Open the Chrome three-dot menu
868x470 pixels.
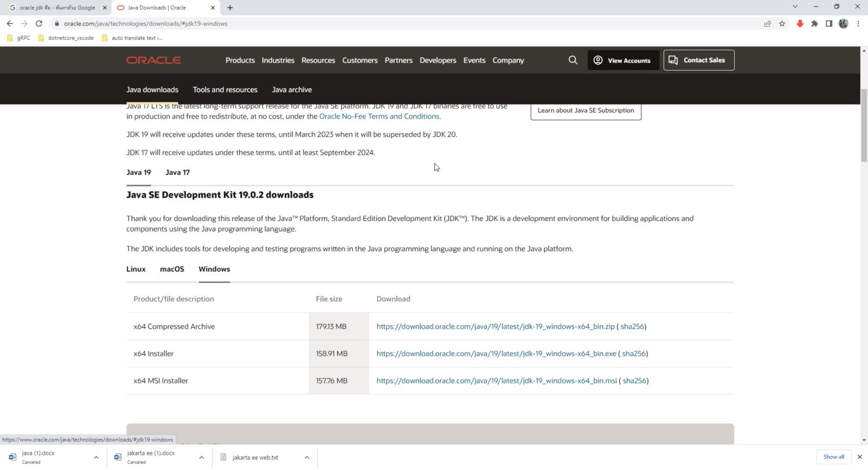[x=858, y=24]
